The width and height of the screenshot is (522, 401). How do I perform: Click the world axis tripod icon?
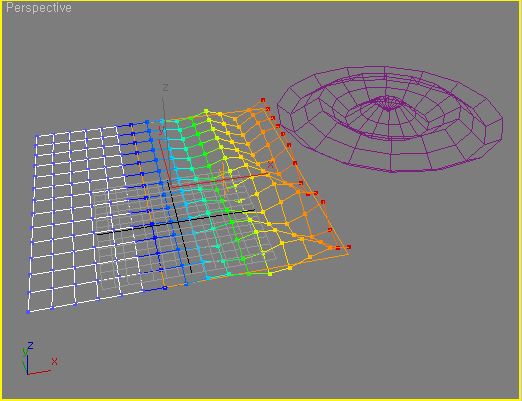point(39,359)
